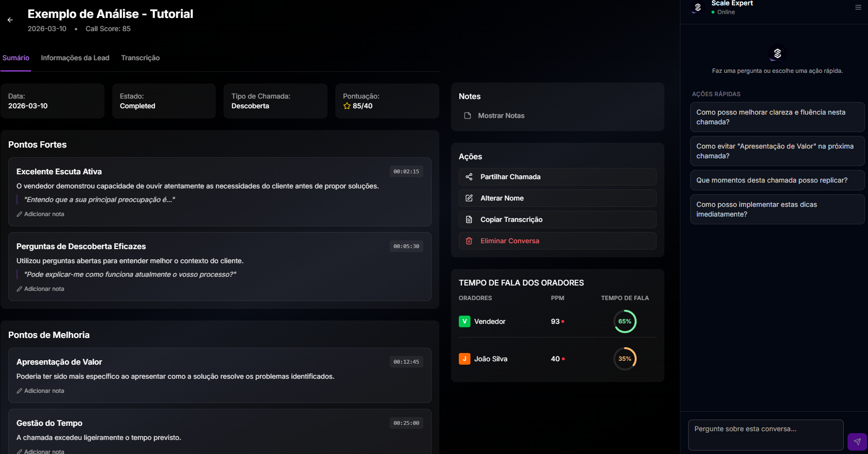Click the trash icon beside Eliminar Conversa

coord(469,241)
